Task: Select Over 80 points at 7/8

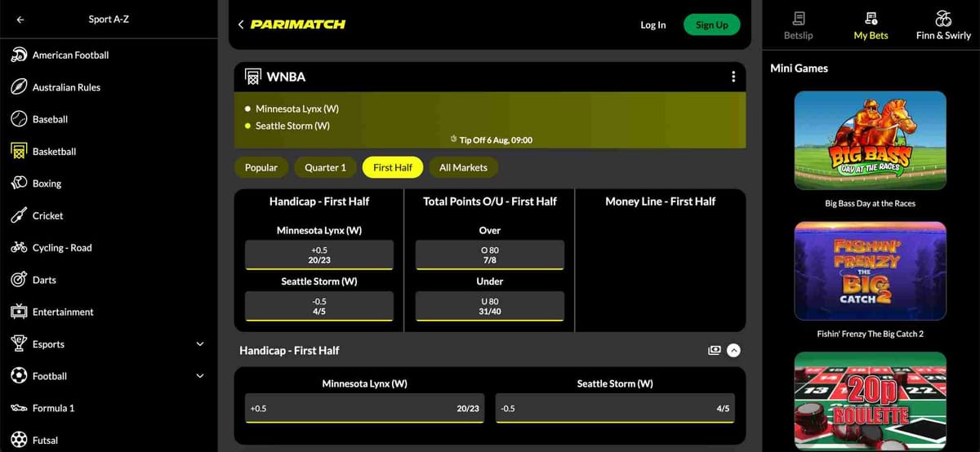Action: pyautogui.click(x=490, y=255)
